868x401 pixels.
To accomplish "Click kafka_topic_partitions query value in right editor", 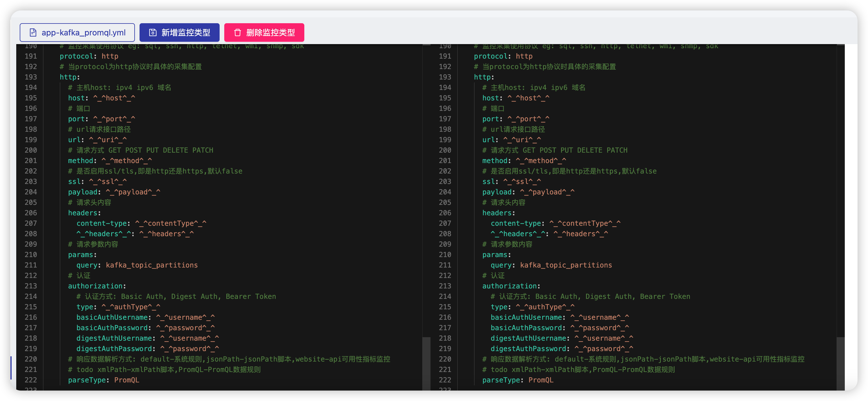I will [566, 265].
